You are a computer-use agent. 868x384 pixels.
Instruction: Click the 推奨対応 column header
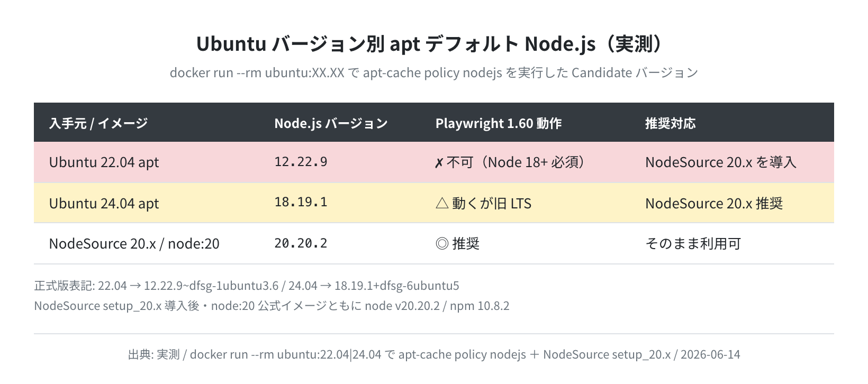[x=670, y=123]
